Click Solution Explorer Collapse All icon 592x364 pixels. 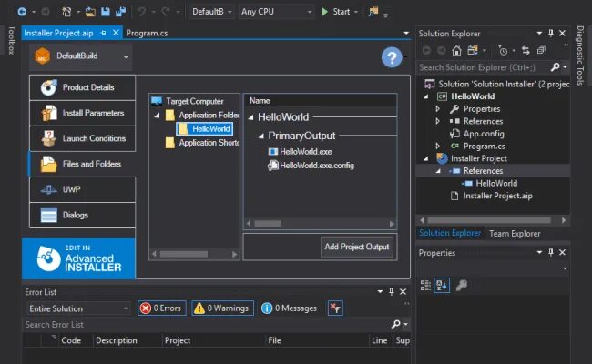coord(541,51)
